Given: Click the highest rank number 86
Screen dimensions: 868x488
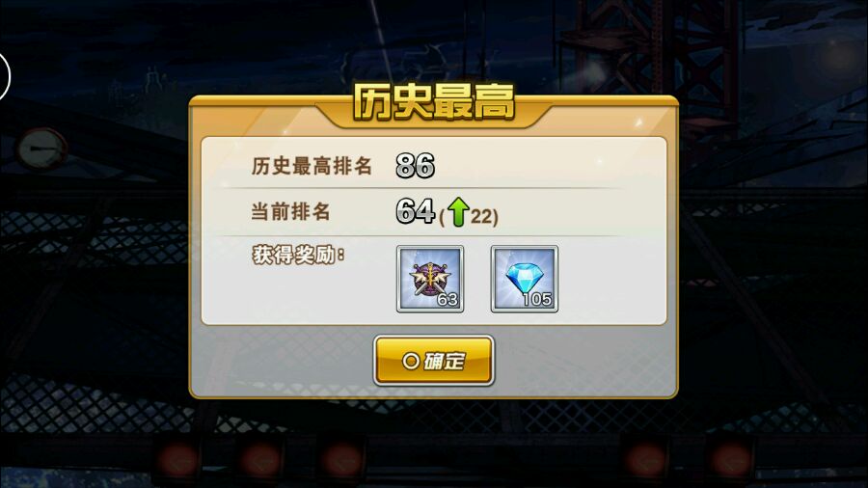Looking at the screenshot, I should click(415, 166).
